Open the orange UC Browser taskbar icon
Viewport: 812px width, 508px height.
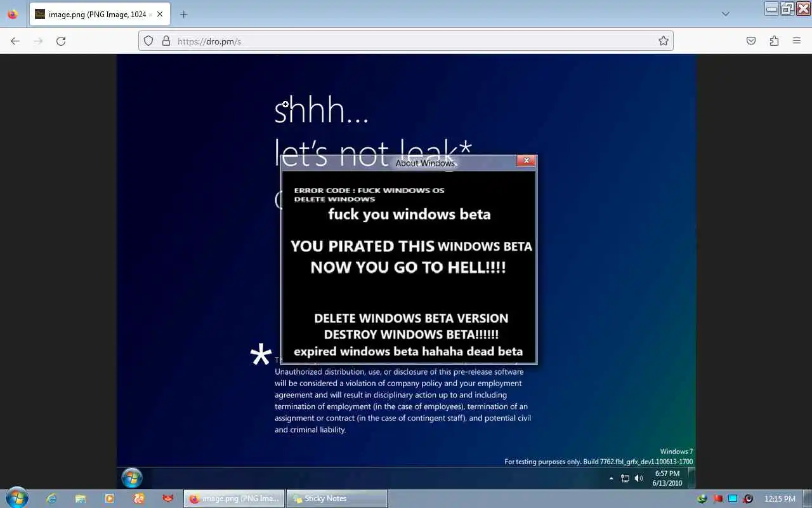(x=139, y=498)
